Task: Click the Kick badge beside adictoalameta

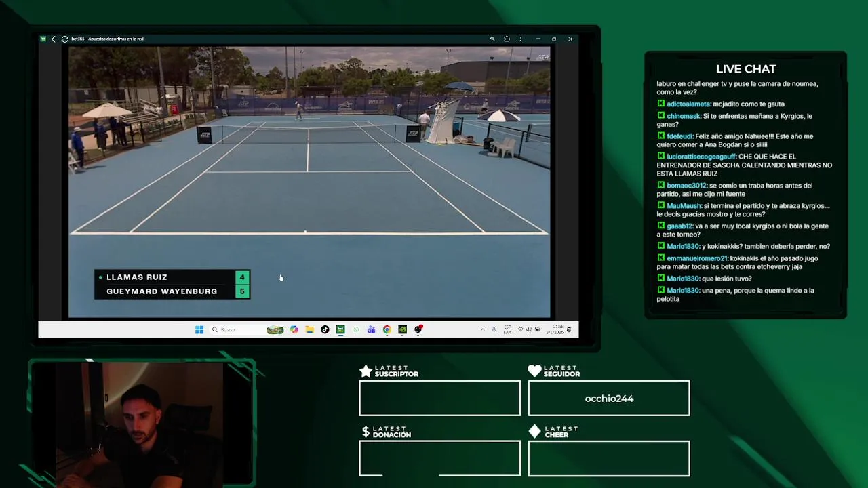Action: point(660,104)
